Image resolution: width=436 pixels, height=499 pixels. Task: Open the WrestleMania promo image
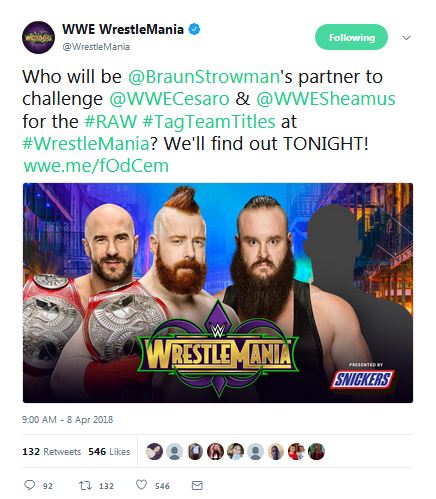[218, 293]
